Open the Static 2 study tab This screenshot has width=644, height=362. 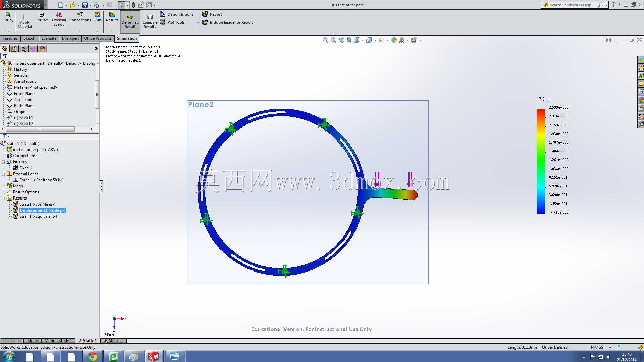pos(114,341)
